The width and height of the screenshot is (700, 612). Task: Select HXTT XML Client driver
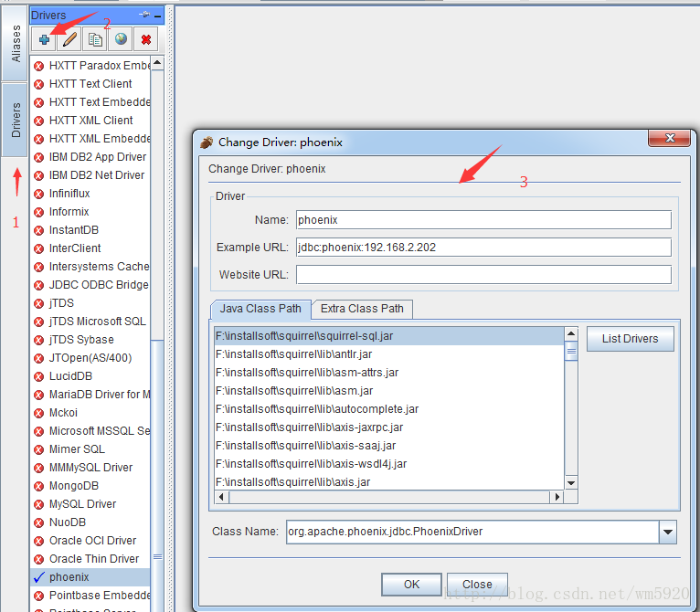90,121
